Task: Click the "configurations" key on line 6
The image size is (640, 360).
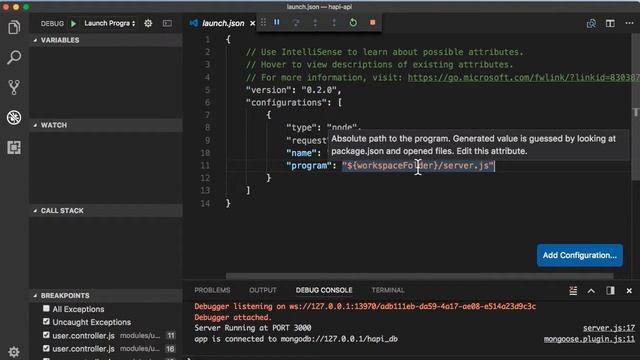Action: (x=286, y=102)
